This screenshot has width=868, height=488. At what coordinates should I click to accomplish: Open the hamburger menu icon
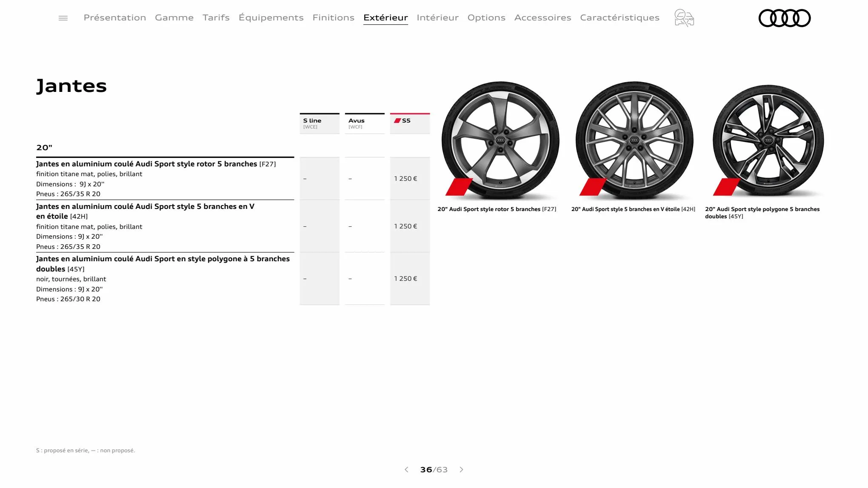[63, 18]
